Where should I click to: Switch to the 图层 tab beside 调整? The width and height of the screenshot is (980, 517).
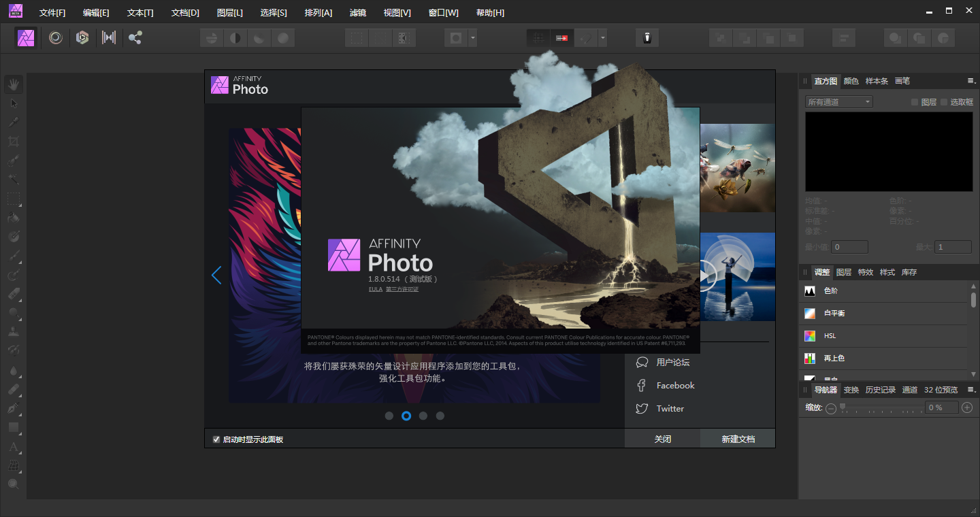tap(844, 272)
